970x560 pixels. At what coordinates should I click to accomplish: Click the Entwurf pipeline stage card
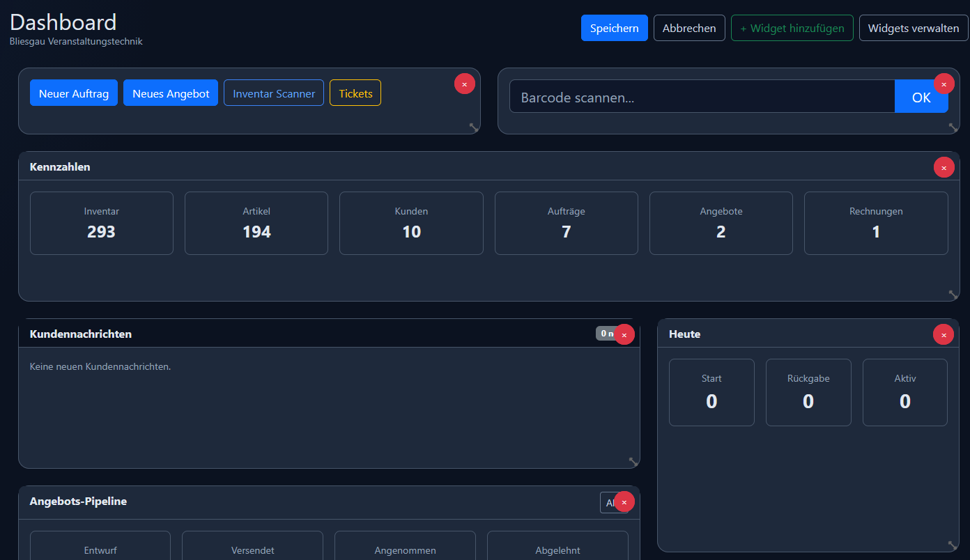(x=100, y=546)
